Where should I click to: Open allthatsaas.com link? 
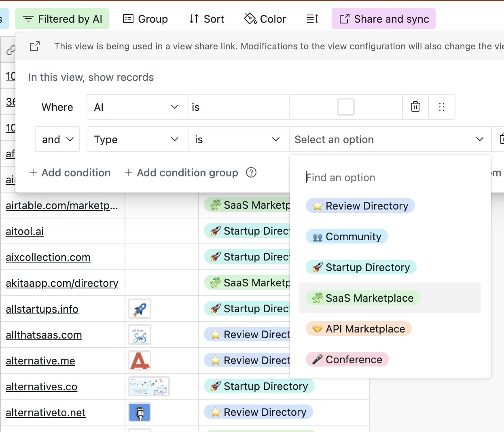coord(44,335)
